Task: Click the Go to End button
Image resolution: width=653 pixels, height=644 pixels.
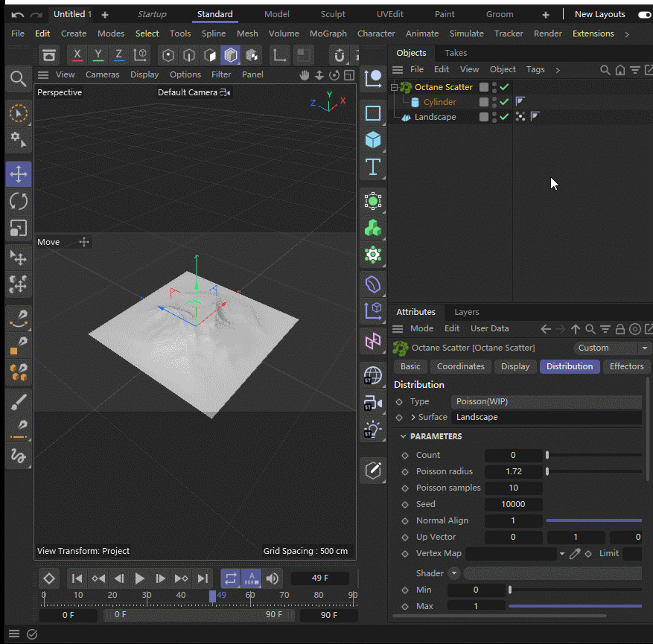Action: (203, 578)
